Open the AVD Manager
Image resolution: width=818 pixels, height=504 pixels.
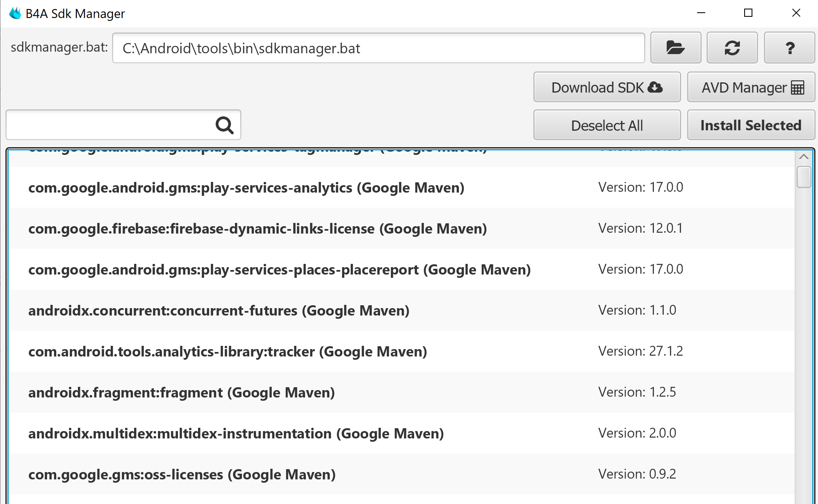point(751,87)
